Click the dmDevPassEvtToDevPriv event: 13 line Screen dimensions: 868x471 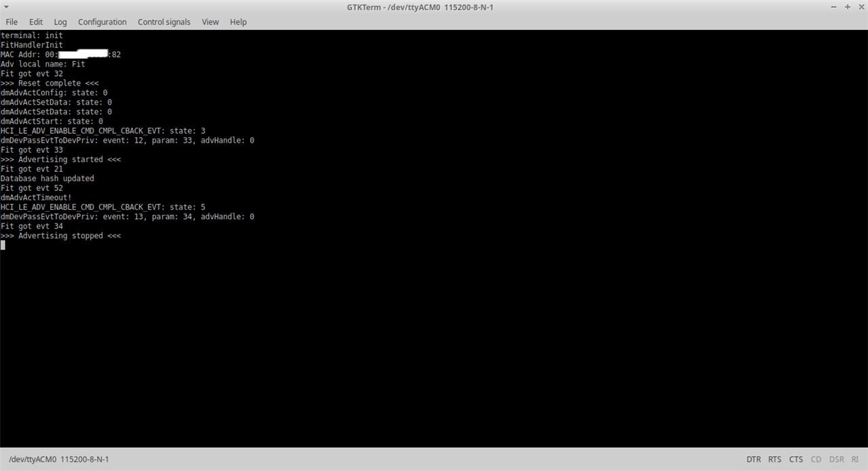coord(127,216)
